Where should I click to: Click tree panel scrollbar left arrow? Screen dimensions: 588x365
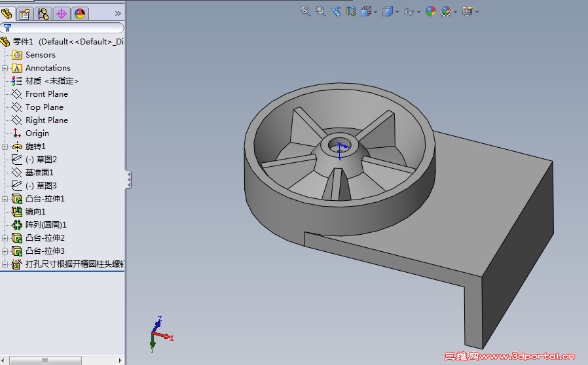[3, 360]
